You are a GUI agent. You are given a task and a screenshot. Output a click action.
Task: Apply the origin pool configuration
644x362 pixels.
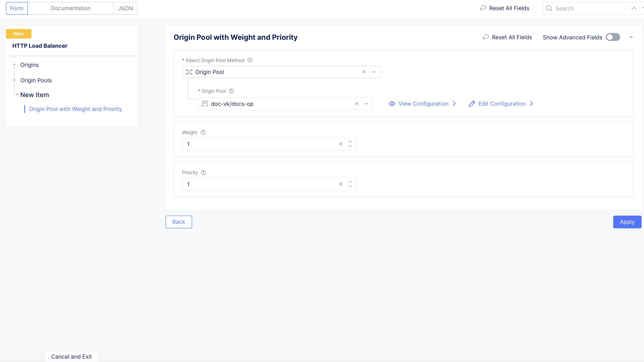tap(627, 222)
